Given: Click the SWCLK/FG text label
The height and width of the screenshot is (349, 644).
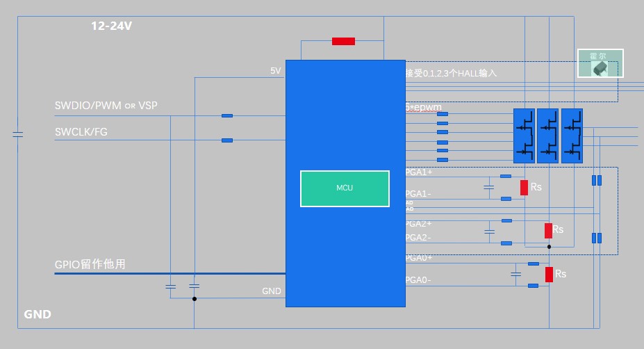Looking at the screenshot, I should tap(81, 131).
